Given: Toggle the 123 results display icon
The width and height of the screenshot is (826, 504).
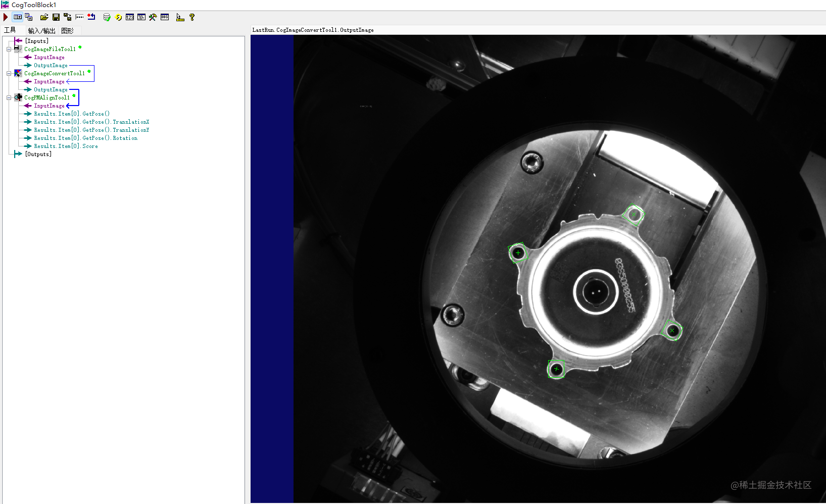Looking at the screenshot, I should point(130,17).
